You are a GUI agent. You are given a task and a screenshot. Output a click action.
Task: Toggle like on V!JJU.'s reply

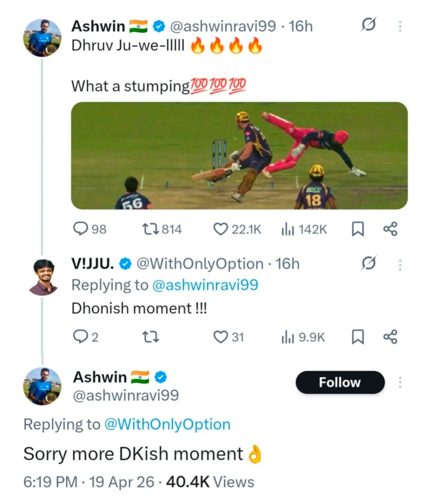click(222, 337)
